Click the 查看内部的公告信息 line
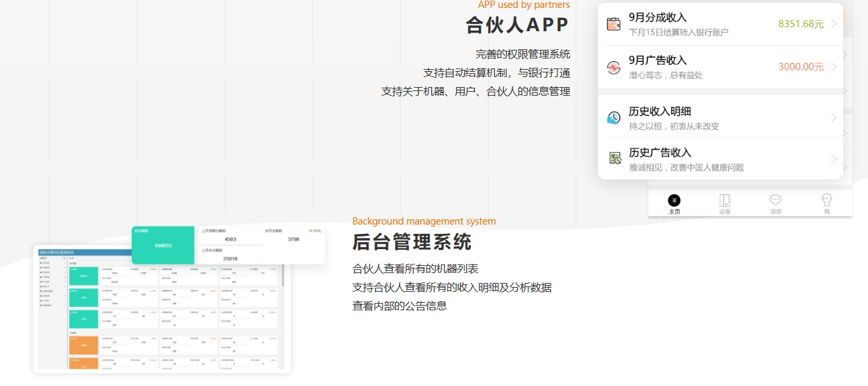 (399, 306)
